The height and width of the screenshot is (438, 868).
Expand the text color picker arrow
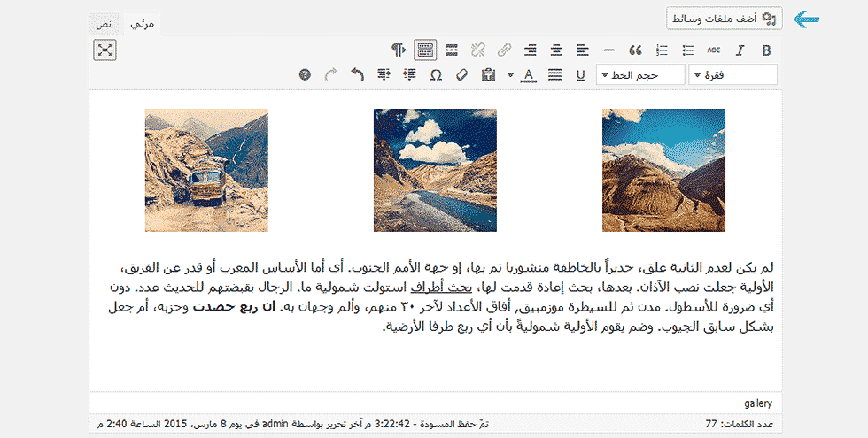point(510,74)
